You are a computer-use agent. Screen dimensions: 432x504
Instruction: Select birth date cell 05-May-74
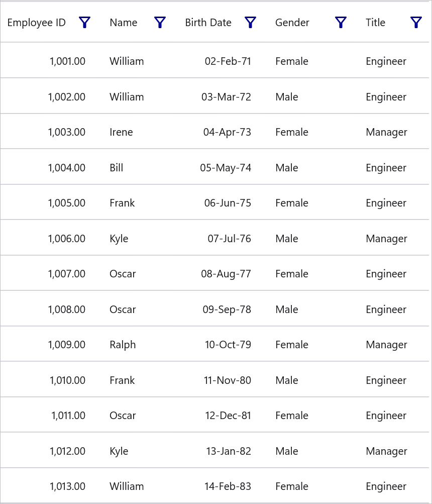click(226, 168)
